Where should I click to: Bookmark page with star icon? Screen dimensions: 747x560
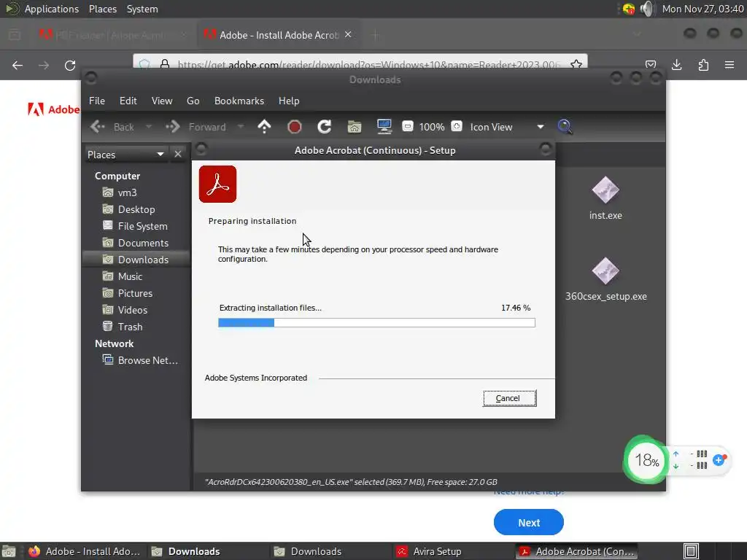tap(576, 64)
